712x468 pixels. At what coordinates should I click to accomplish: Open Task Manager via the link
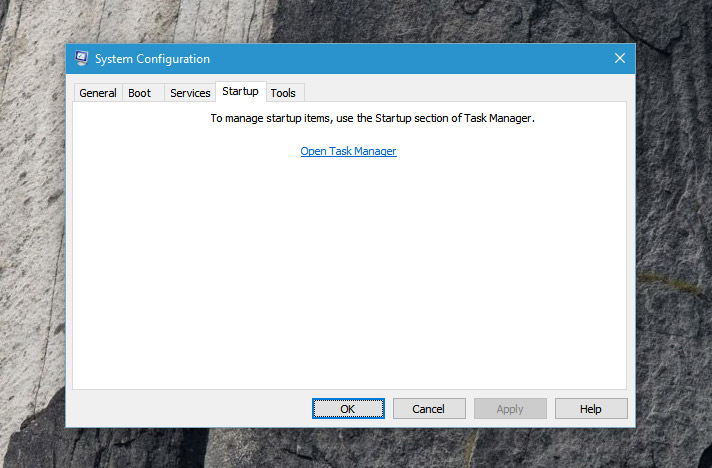coord(348,151)
